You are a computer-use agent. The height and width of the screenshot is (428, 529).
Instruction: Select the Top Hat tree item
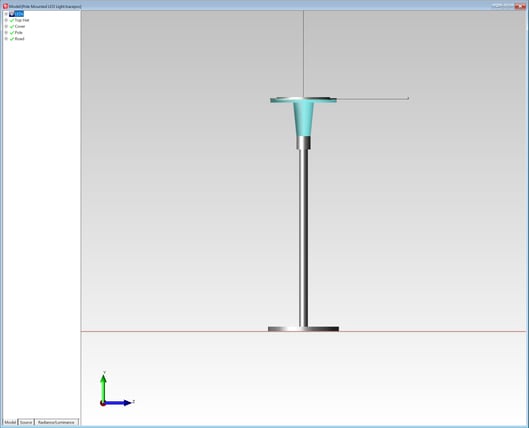click(22, 20)
